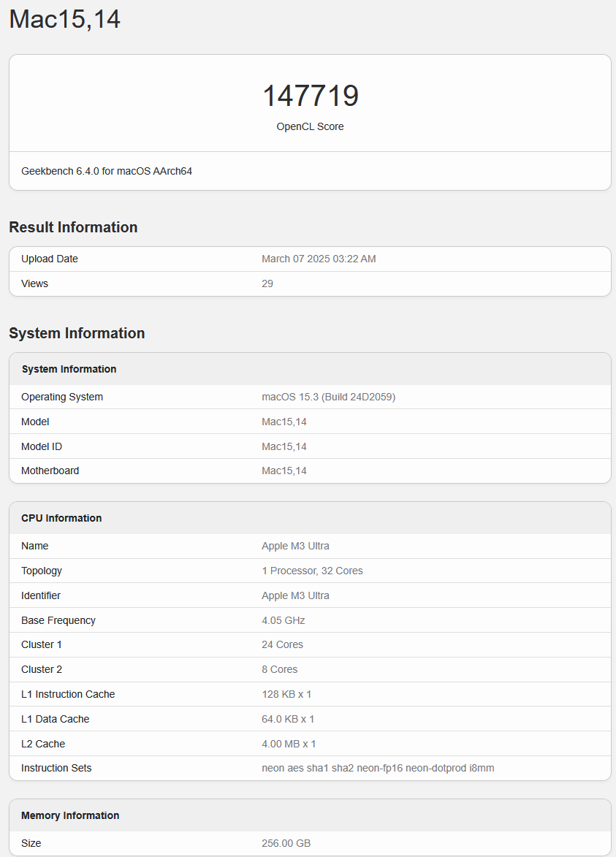The image size is (616, 857).
Task: Click the Upload Date row label
Action: (50, 259)
